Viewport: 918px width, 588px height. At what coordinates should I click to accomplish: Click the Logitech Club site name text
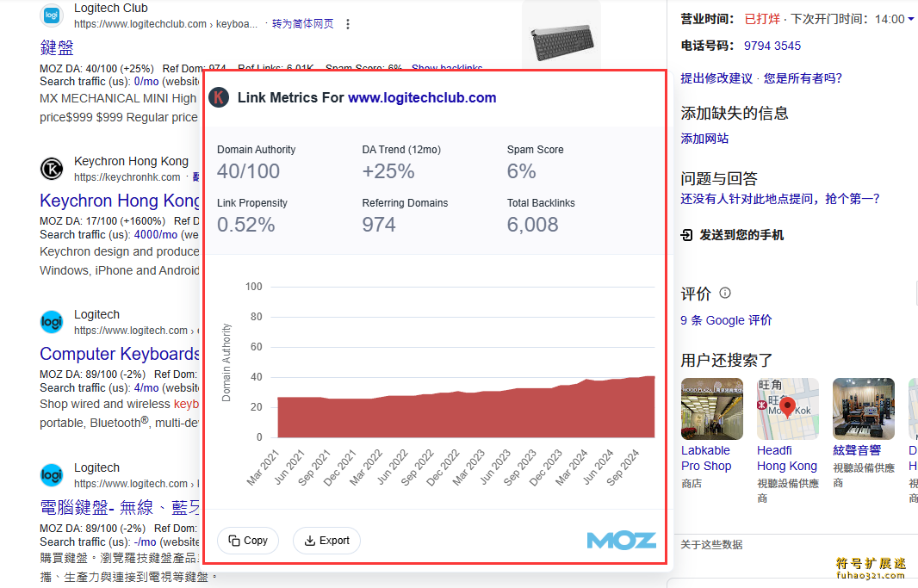pos(110,9)
